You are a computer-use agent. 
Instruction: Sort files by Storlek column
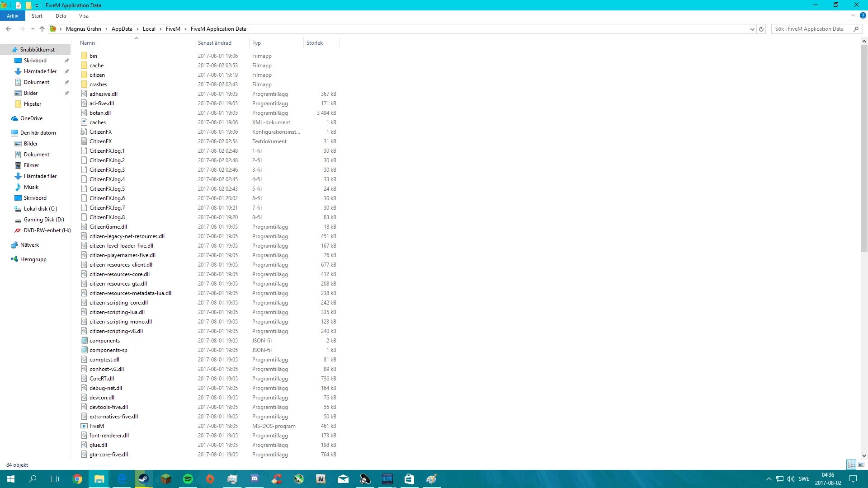pos(315,43)
